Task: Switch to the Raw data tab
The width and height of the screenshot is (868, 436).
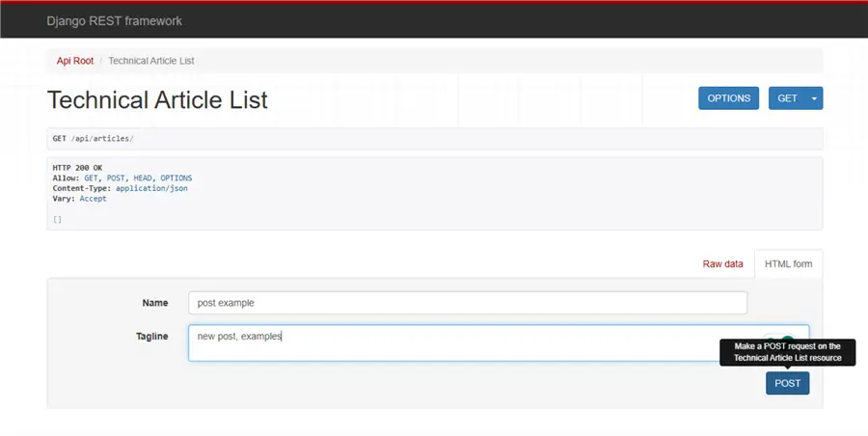Action: coord(722,264)
